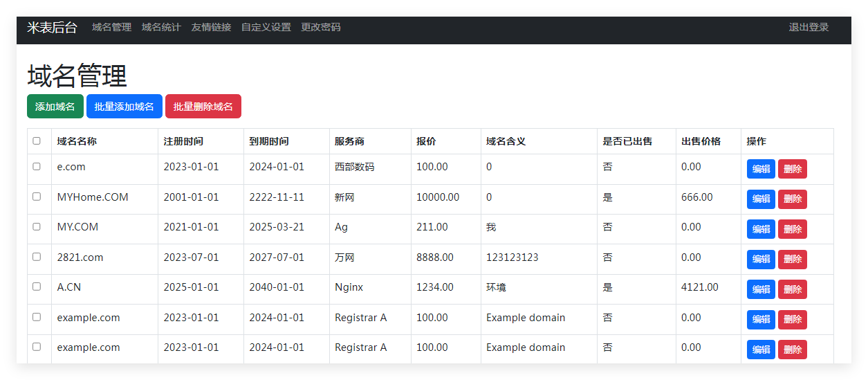Edit the e.com domain entry
The width and height of the screenshot is (868, 380).
(x=761, y=169)
